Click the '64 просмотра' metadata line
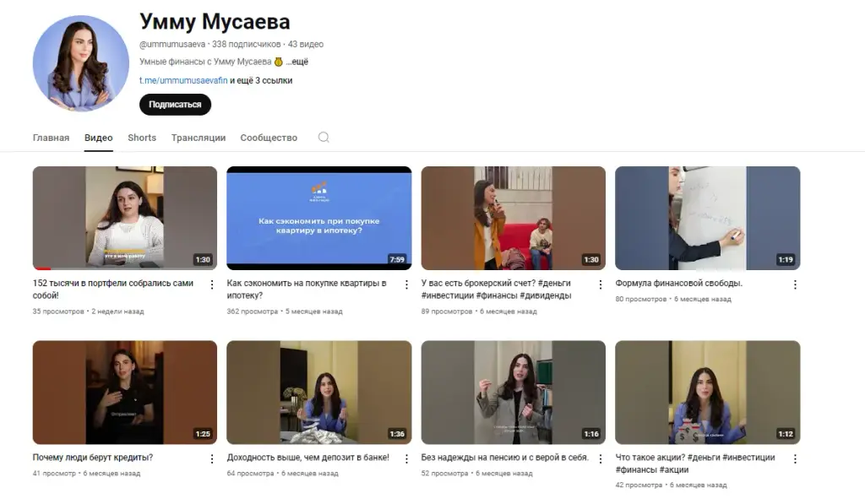This screenshot has height=504, width=865. click(x=282, y=473)
